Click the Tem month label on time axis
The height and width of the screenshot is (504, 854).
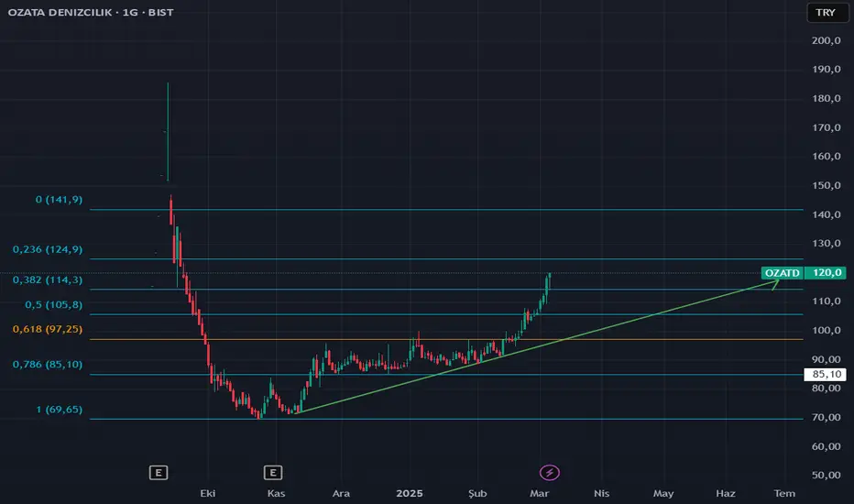[784, 493]
